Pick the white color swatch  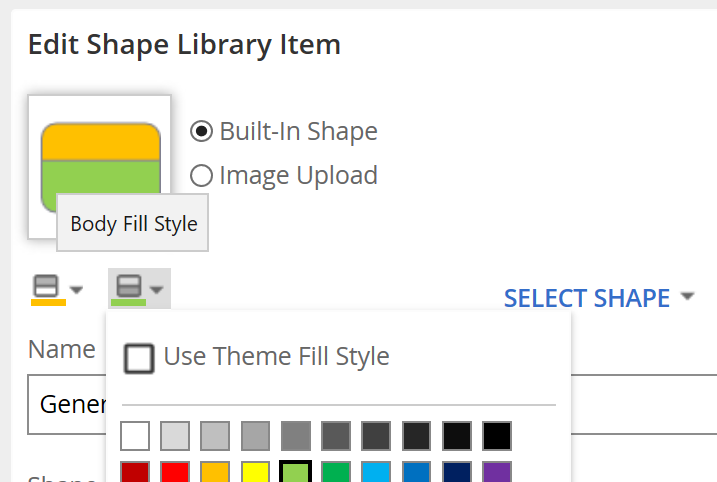tap(135, 436)
